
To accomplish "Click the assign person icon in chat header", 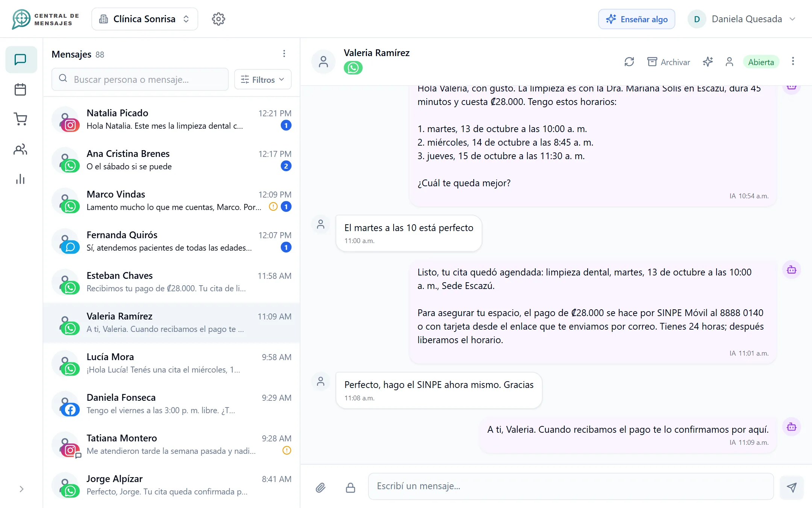I will tap(729, 62).
